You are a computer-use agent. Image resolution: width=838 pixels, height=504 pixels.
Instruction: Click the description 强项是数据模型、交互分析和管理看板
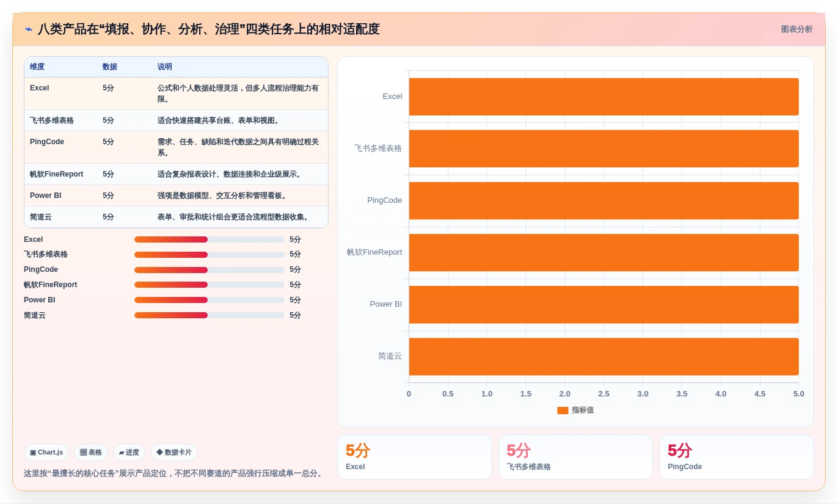coord(222,195)
